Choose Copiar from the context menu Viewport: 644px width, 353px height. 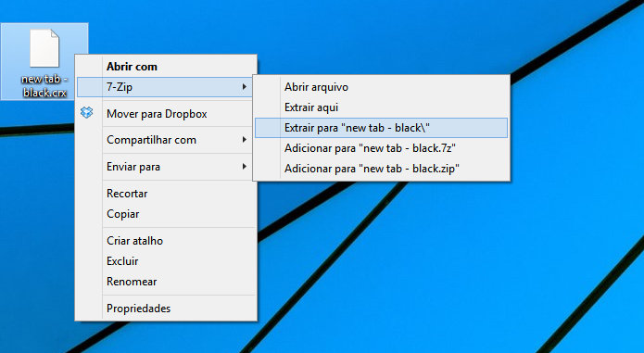pyautogui.click(x=166, y=214)
